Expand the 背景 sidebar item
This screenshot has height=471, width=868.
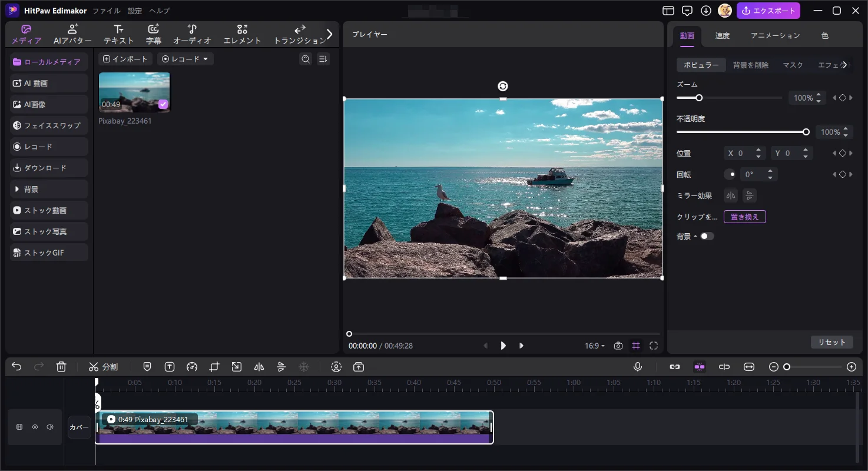pos(49,189)
